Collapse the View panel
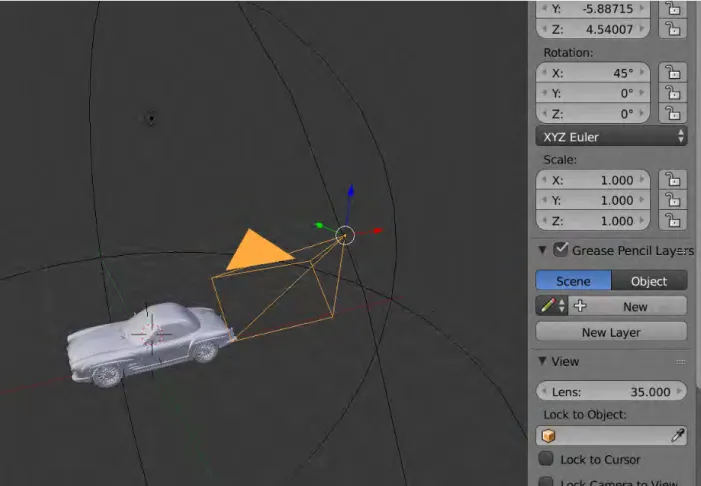 [x=542, y=361]
